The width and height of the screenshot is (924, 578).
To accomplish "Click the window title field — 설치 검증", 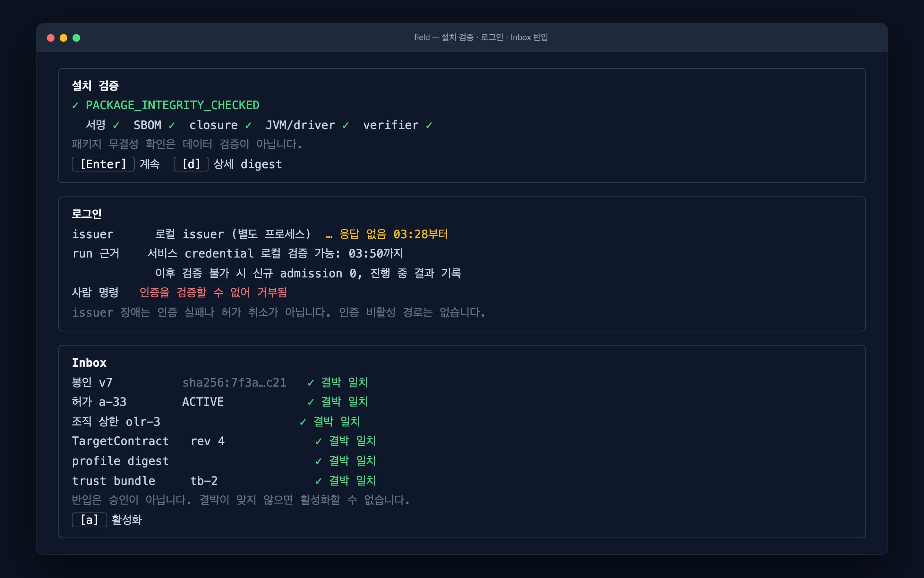I will (x=481, y=37).
